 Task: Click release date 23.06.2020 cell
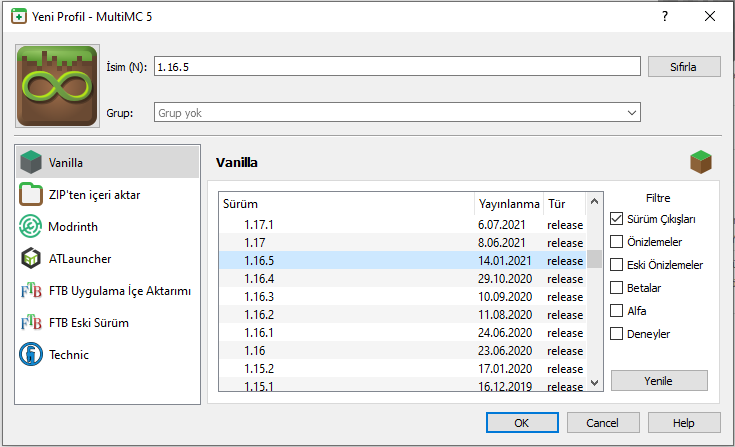click(x=505, y=350)
